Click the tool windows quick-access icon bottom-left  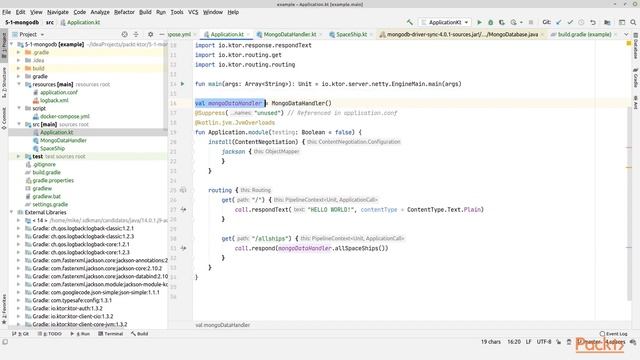(x=5, y=342)
